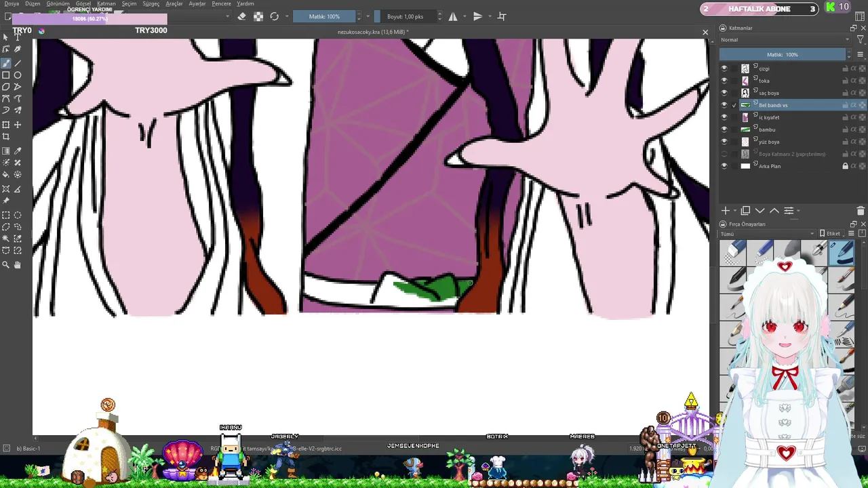Open the Katman menu
The width and height of the screenshot is (868, 488).
coord(106,3)
